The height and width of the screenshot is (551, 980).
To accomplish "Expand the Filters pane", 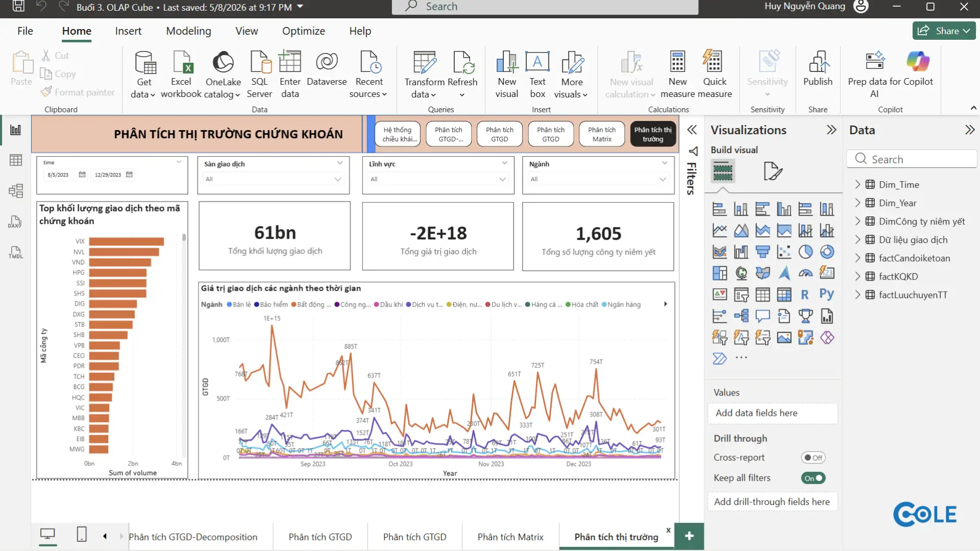I will coord(692,130).
